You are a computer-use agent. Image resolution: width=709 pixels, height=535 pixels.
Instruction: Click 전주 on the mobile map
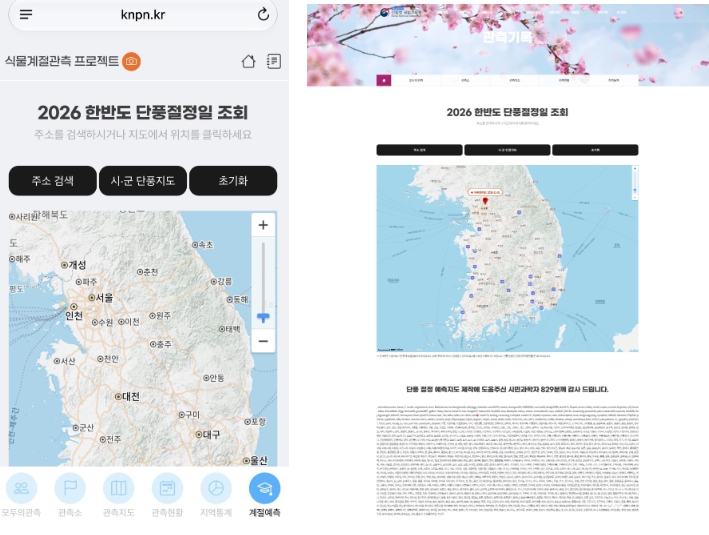[110, 439]
